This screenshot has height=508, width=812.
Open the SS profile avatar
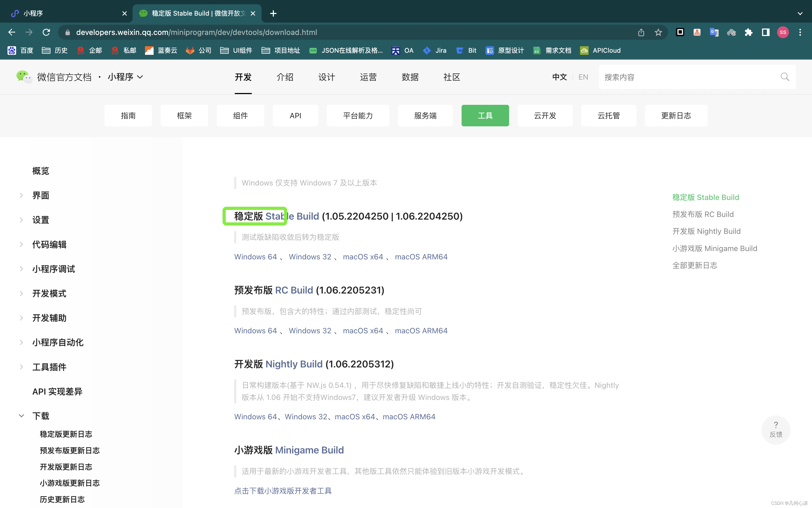click(783, 32)
